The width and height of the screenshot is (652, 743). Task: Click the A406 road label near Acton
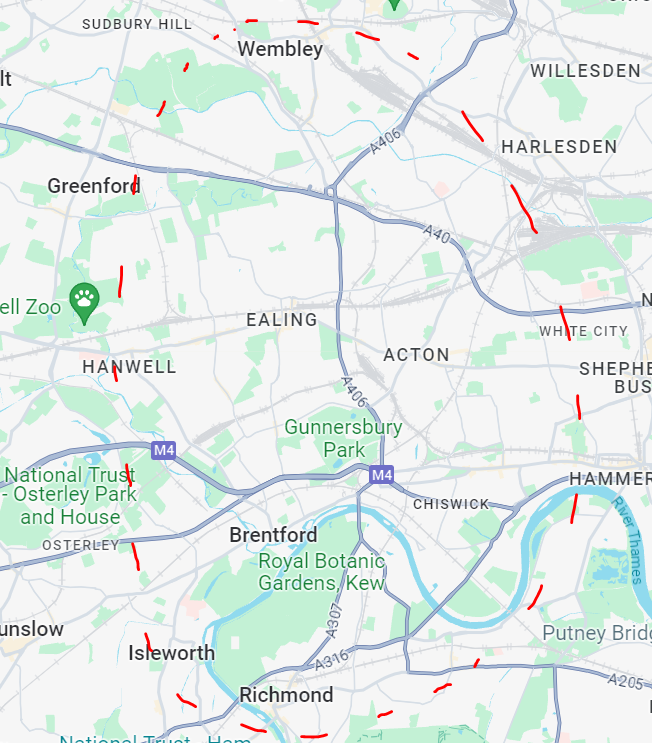(x=355, y=392)
